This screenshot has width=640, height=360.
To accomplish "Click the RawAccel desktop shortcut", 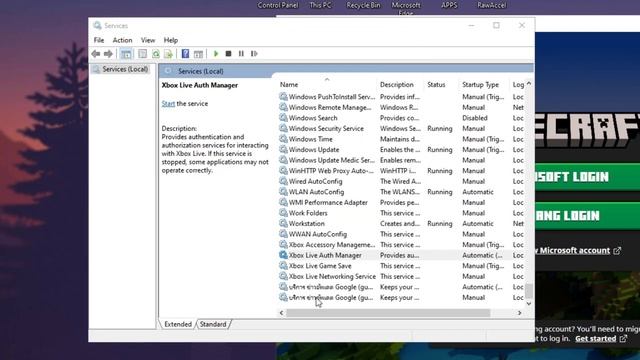I will [x=492, y=5].
